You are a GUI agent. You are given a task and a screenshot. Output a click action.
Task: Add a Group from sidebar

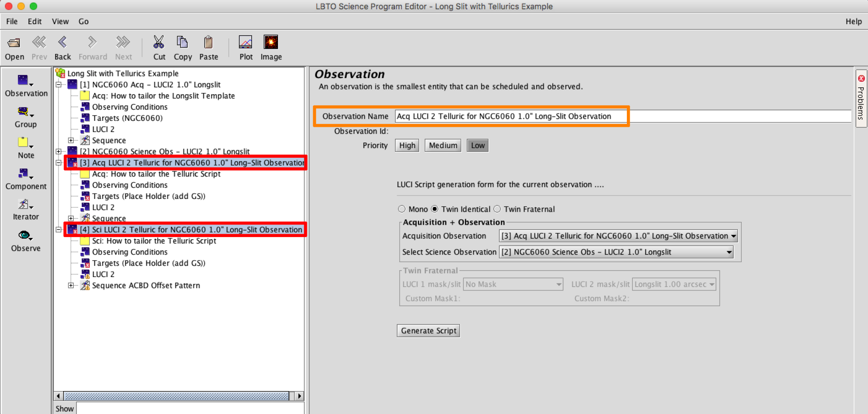tap(26, 117)
